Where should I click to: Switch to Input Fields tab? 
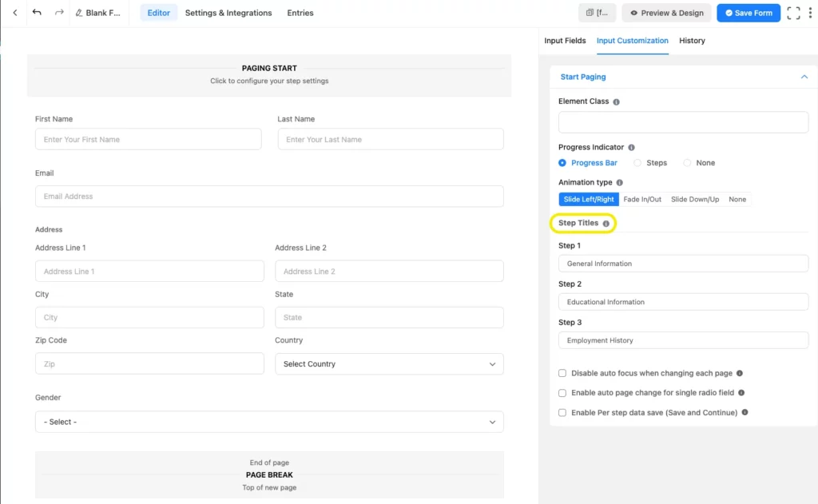tap(565, 41)
